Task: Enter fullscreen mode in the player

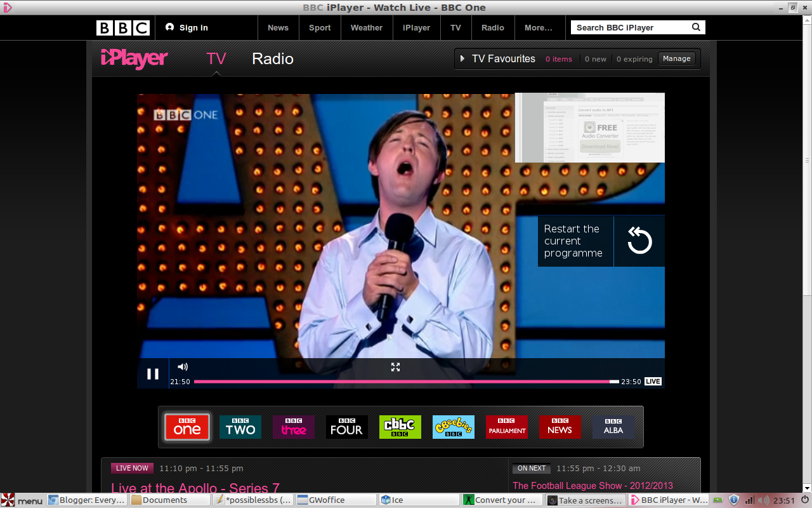Action: 395,367
